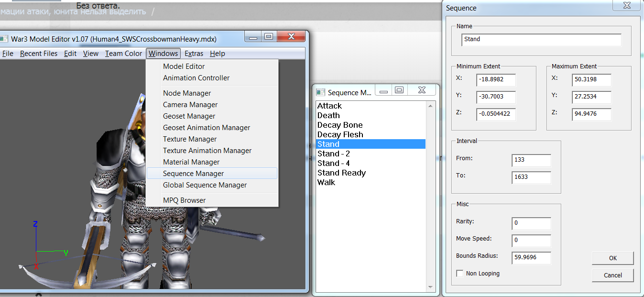Minimize the Sequence Manager window

(384, 89)
